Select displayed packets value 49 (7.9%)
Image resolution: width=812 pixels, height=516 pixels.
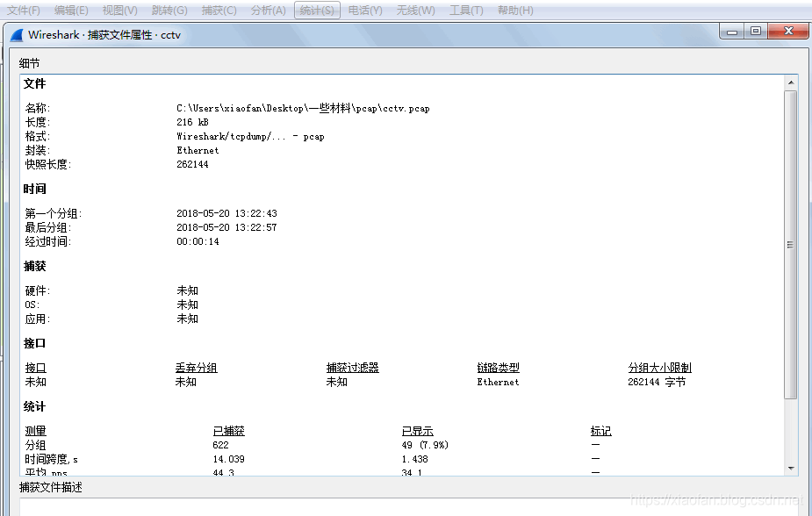[425, 445]
